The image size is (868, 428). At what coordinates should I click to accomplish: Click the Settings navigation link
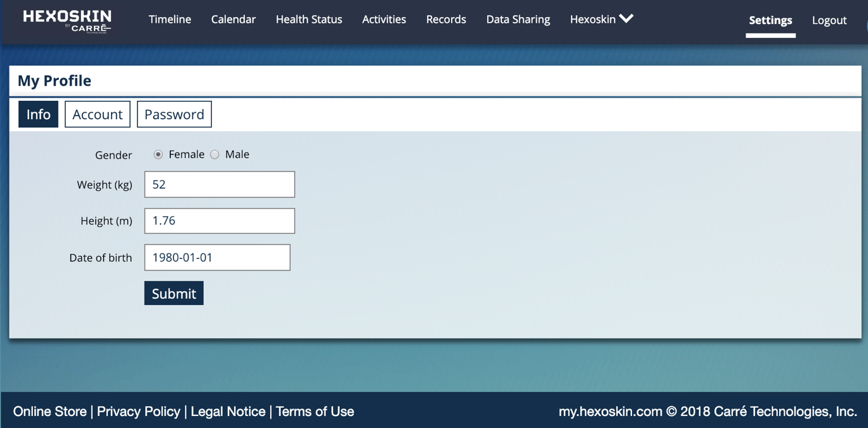[x=770, y=20]
